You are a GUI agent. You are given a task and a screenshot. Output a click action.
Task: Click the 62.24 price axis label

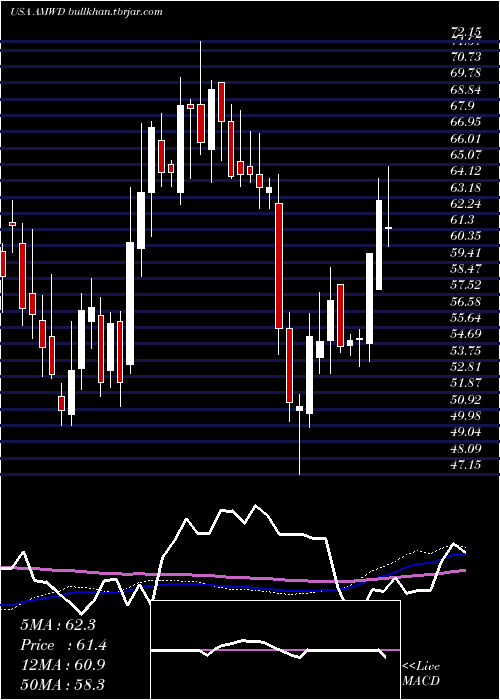tap(466, 204)
